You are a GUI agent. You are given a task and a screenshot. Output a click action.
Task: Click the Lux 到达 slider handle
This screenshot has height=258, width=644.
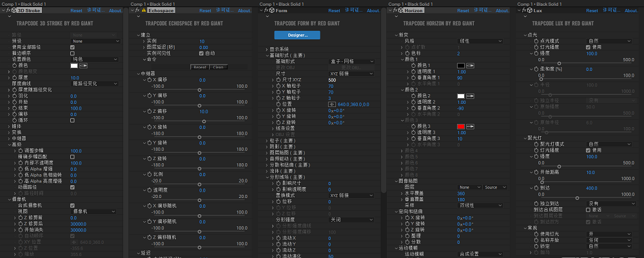pyautogui.click(x=578, y=197)
